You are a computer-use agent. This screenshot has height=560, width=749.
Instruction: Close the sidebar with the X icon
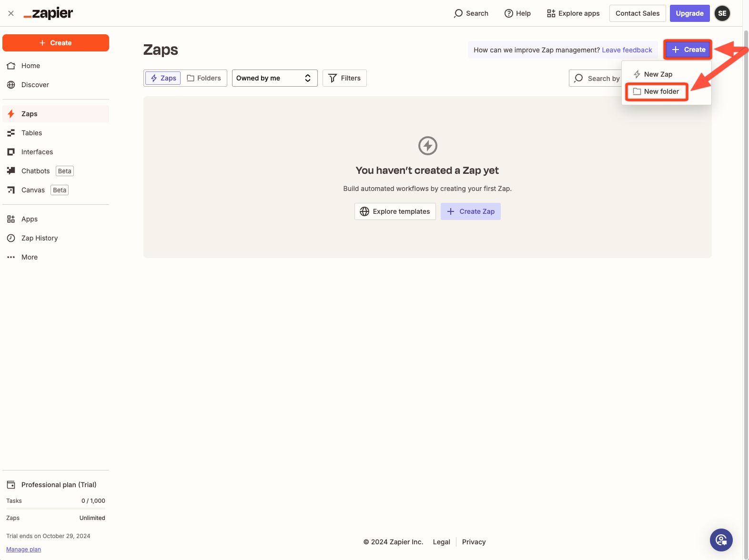coord(11,13)
